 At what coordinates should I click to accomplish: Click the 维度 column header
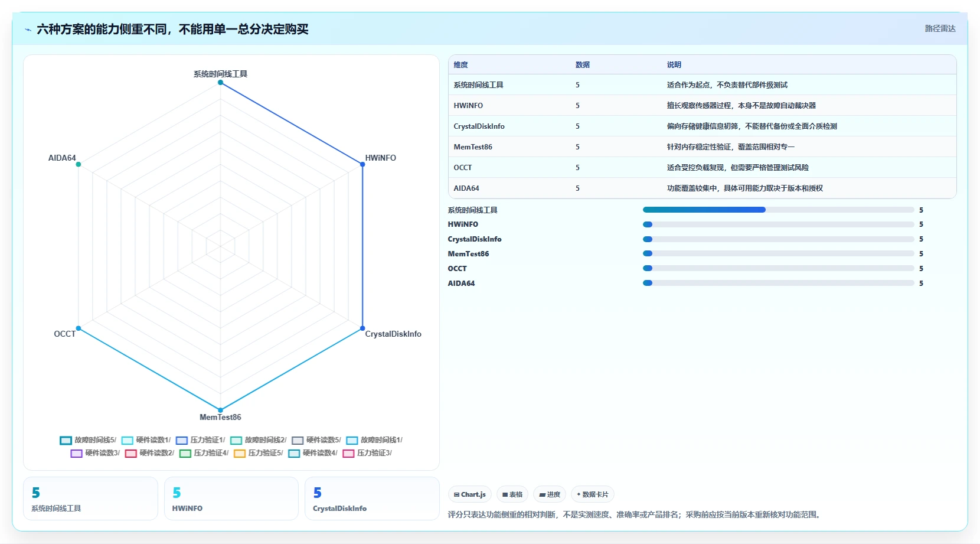coord(460,65)
